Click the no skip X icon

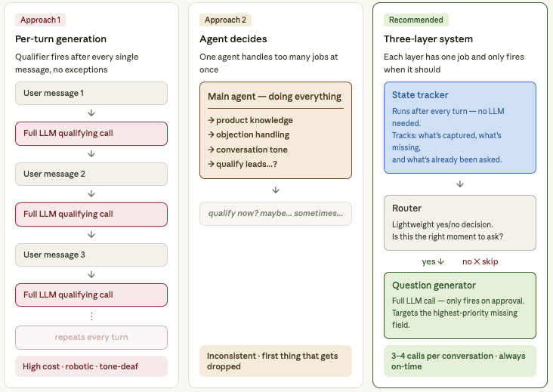[477, 261]
